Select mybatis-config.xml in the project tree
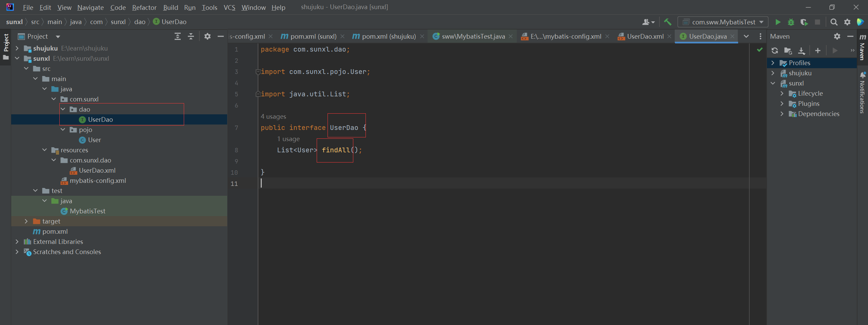This screenshot has height=325, width=868. pos(98,180)
